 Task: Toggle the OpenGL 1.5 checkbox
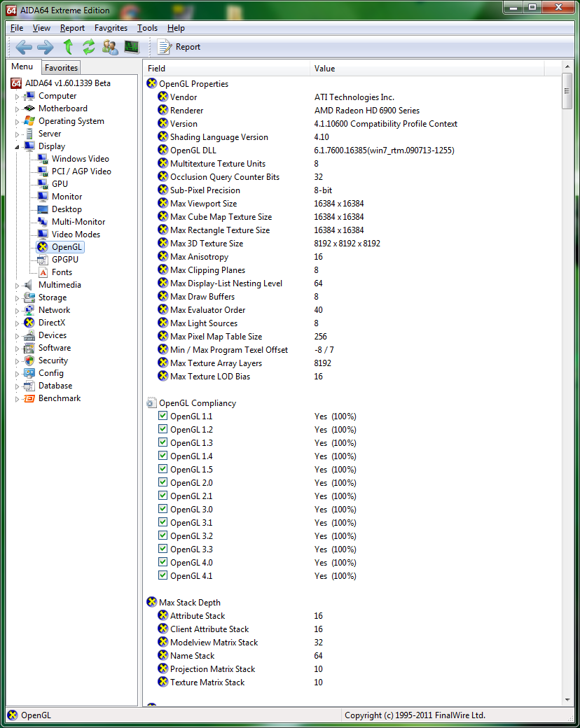[x=163, y=469]
